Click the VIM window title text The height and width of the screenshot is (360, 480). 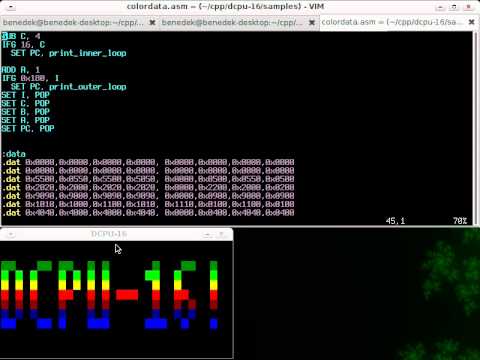click(x=225, y=6)
